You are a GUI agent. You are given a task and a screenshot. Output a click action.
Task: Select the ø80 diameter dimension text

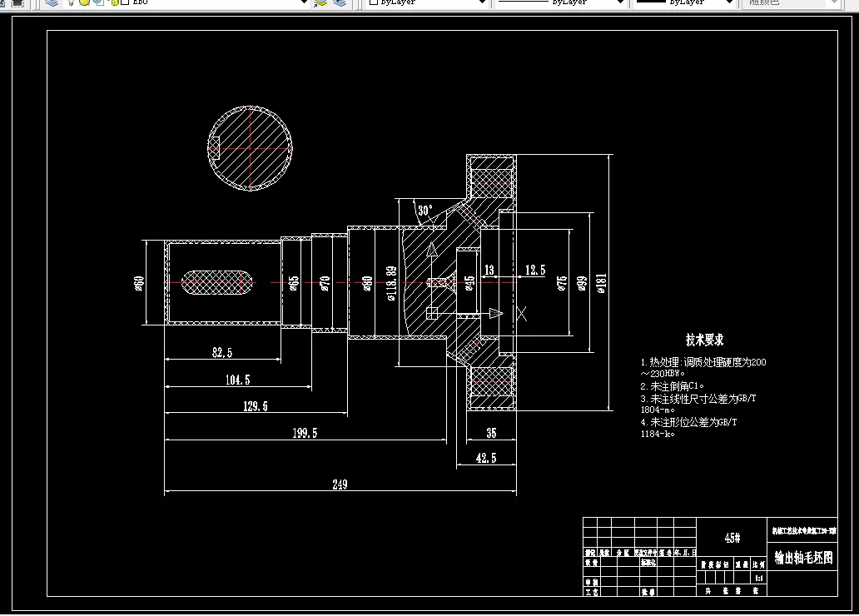[368, 283]
